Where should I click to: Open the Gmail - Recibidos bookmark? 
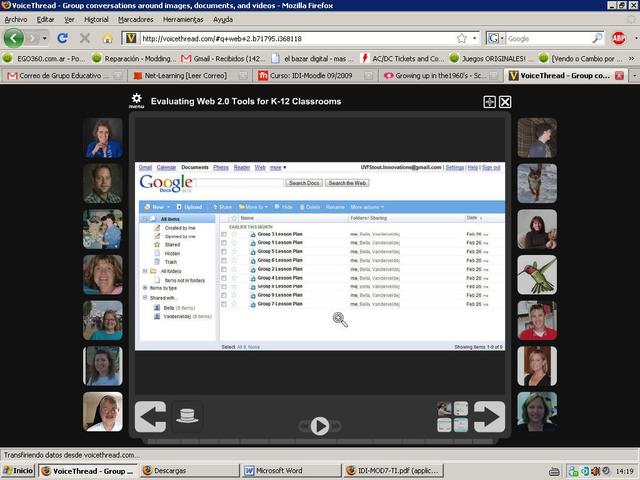click(x=223, y=59)
